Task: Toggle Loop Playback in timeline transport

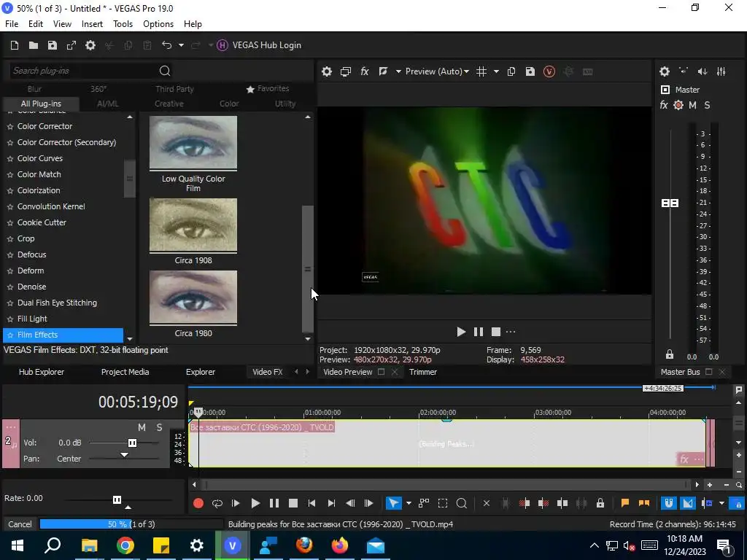Action: pyautogui.click(x=217, y=503)
